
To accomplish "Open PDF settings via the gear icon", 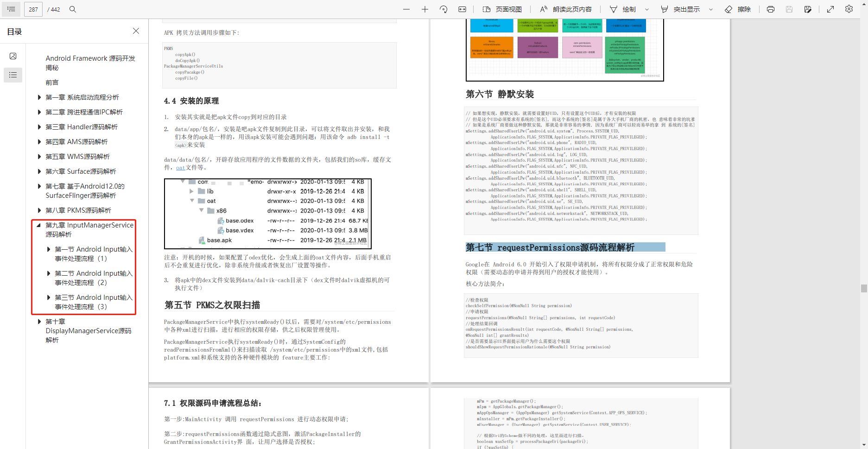I will pyautogui.click(x=849, y=9).
